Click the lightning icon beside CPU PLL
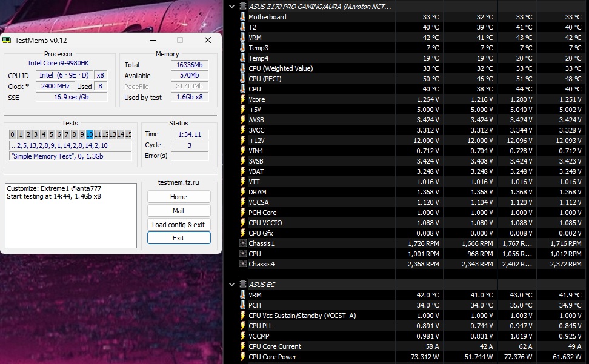The height and width of the screenshot is (364, 589). [242, 326]
